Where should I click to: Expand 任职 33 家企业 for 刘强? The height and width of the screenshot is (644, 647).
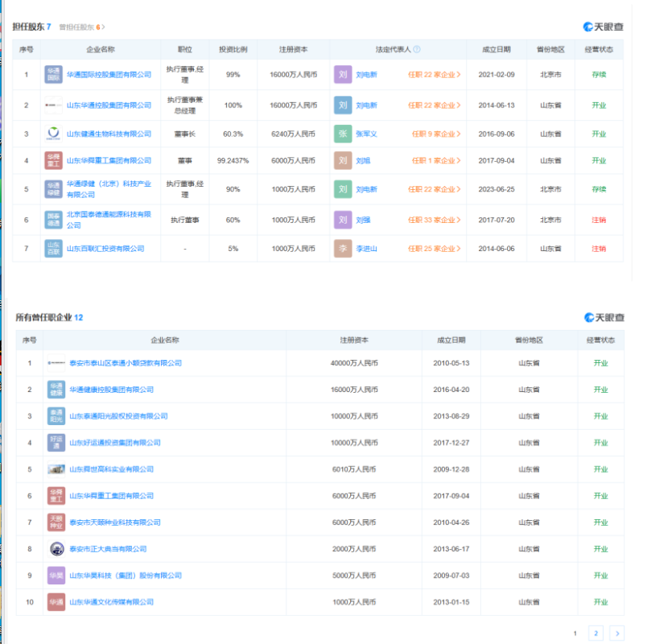pyautogui.click(x=435, y=220)
